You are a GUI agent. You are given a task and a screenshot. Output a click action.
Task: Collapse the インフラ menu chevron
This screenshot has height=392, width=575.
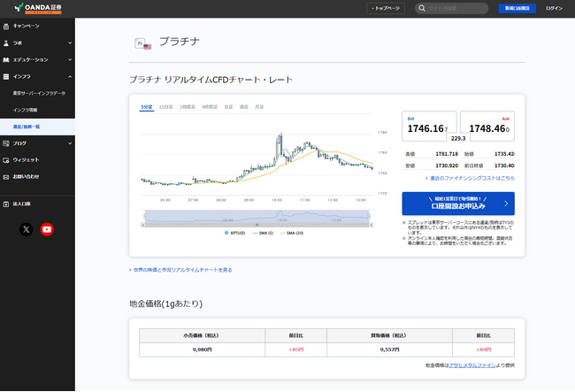70,77
